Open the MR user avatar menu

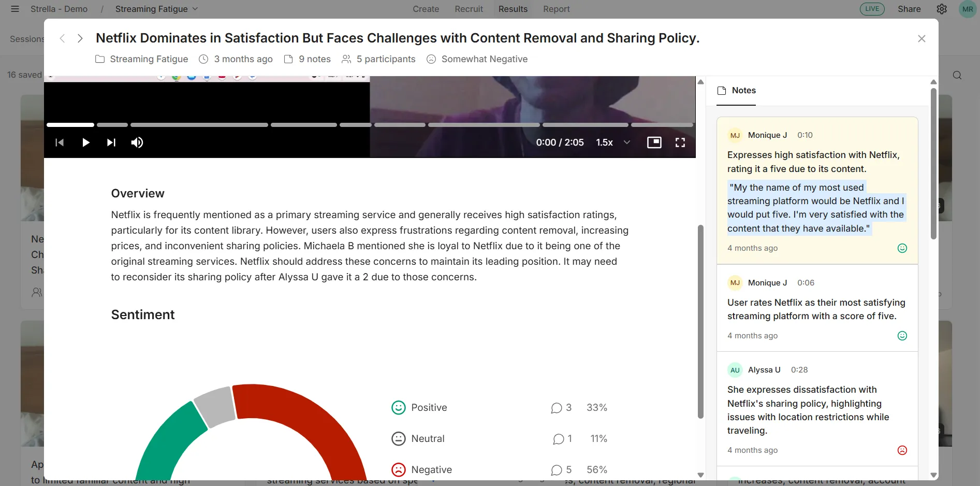pos(968,9)
